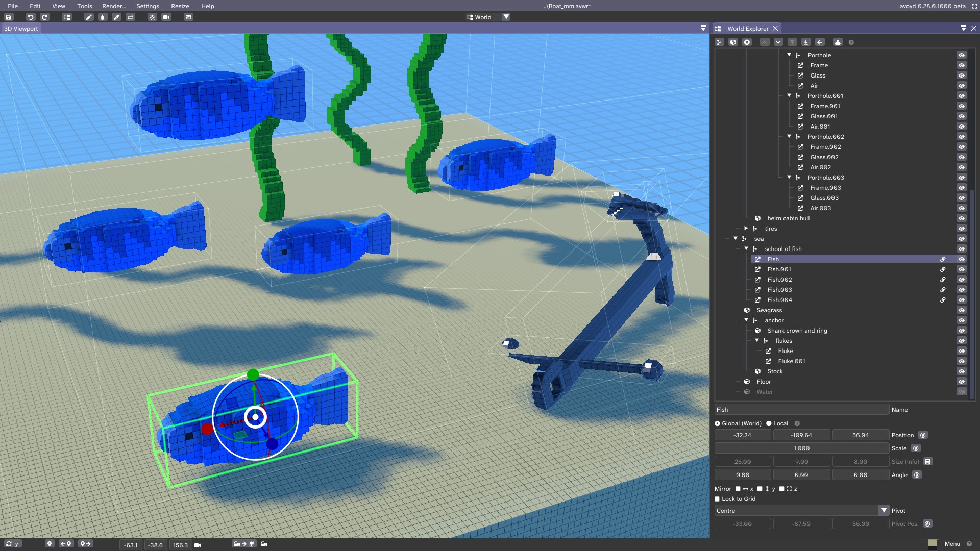Open the Render menu
This screenshot has height=551, width=980.
click(x=114, y=6)
